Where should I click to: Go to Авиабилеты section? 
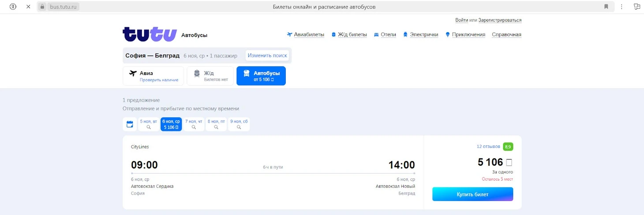tap(306, 35)
